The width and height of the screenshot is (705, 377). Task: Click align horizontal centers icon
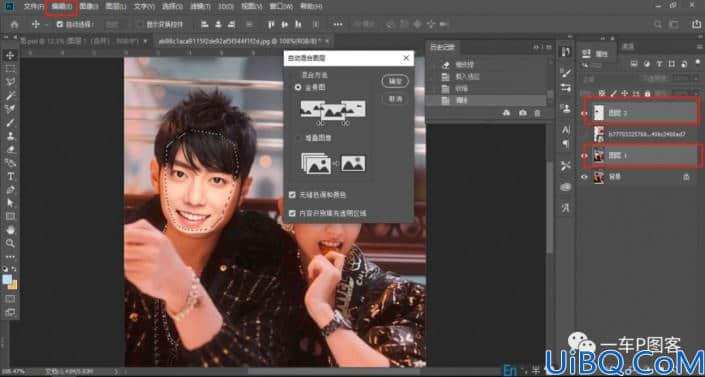[218, 24]
